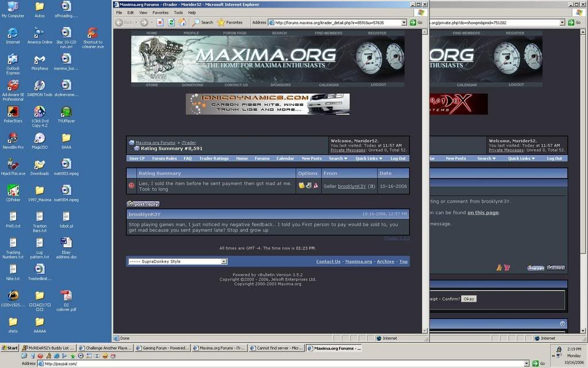Expand Quick Links menu in front forum navbar

point(369,159)
